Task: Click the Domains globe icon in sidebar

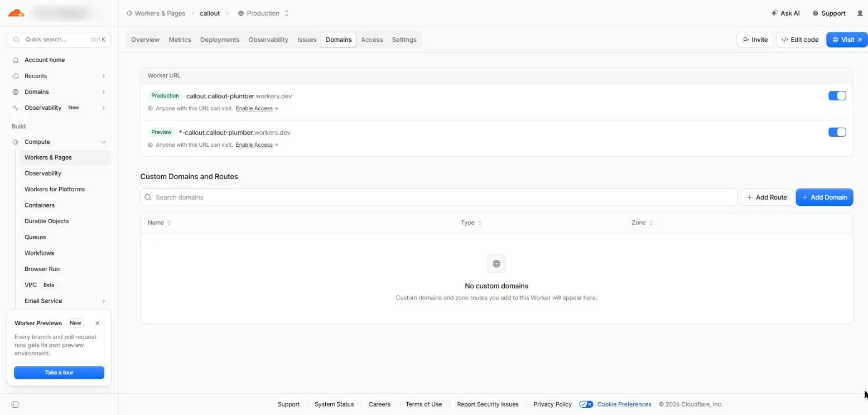Action: pyautogui.click(x=16, y=91)
